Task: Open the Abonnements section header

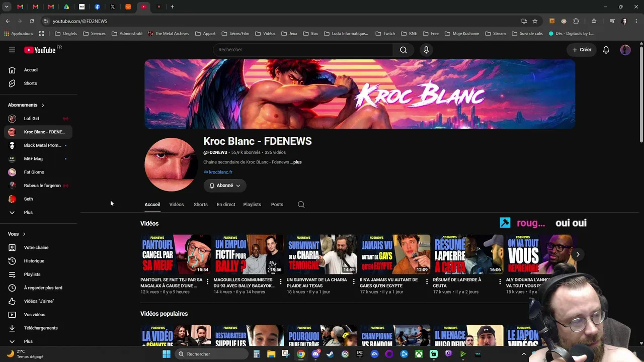Action: pos(26,105)
